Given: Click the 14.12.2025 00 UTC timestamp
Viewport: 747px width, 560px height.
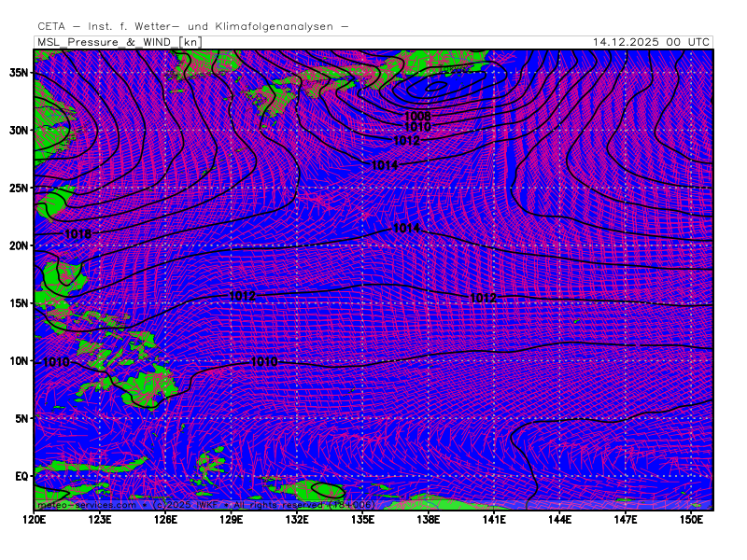Looking at the screenshot, I should [651, 42].
